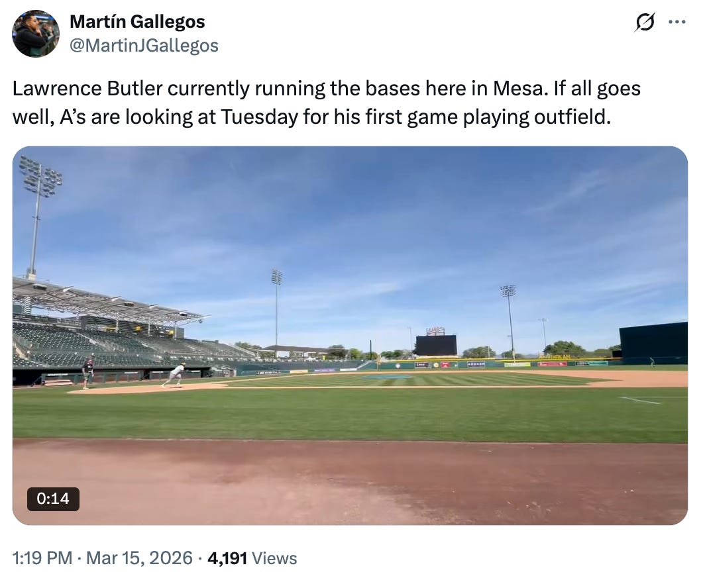Open the Grok explain-post icon

point(644,23)
